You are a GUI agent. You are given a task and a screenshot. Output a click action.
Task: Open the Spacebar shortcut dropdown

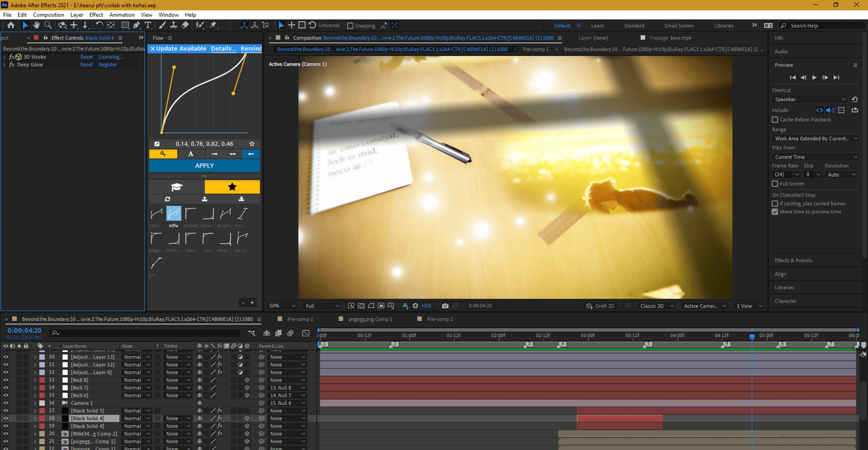tap(810, 99)
